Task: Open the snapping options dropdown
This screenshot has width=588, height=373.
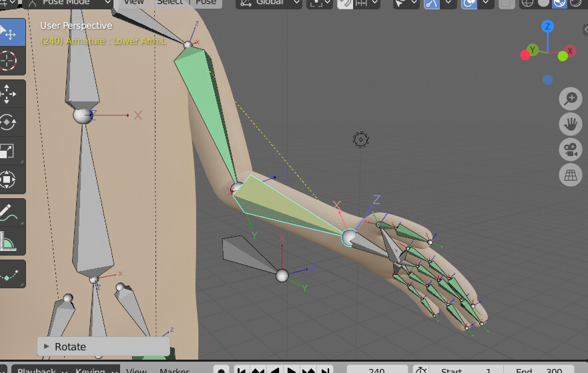Action: (367, 3)
